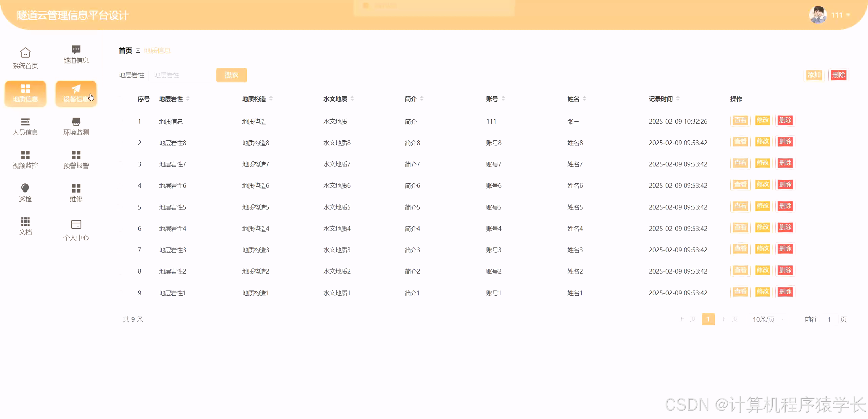The width and height of the screenshot is (868, 419).
Task: Click 删除 for row 姓名3
Action: pos(785,249)
